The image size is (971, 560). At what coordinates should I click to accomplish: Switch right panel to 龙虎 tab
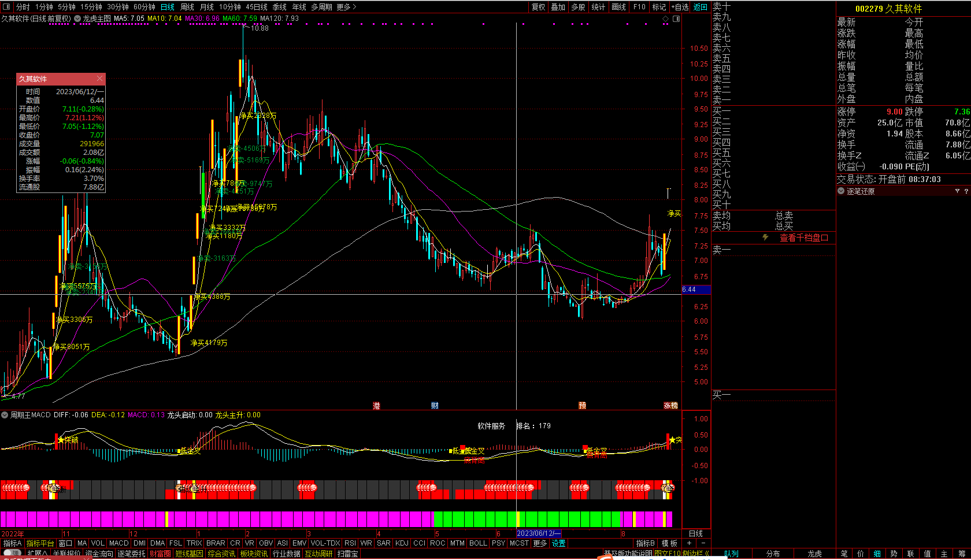pos(814,554)
